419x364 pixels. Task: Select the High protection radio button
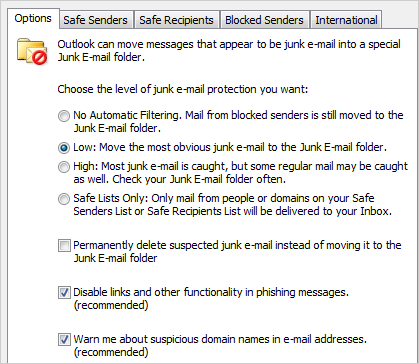(64, 167)
